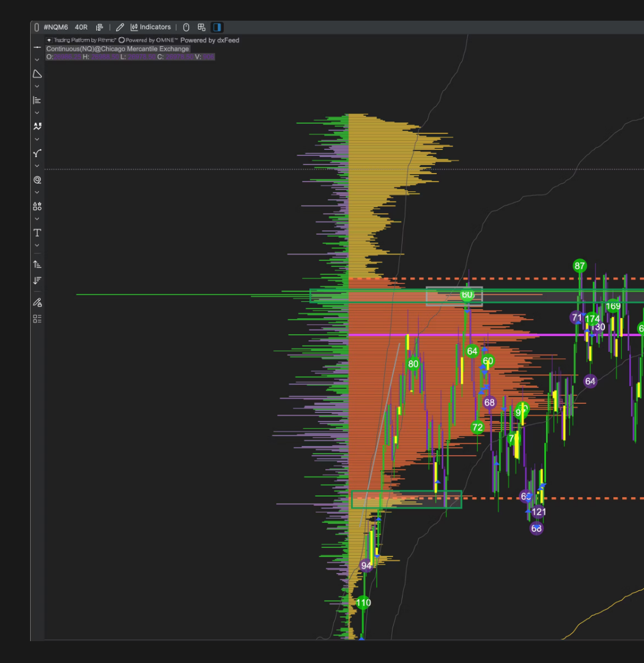This screenshot has width=644, height=663.
Task: Click the Continuous(NQ)@Chicago Mercantile Exchange label
Action: point(117,48)
